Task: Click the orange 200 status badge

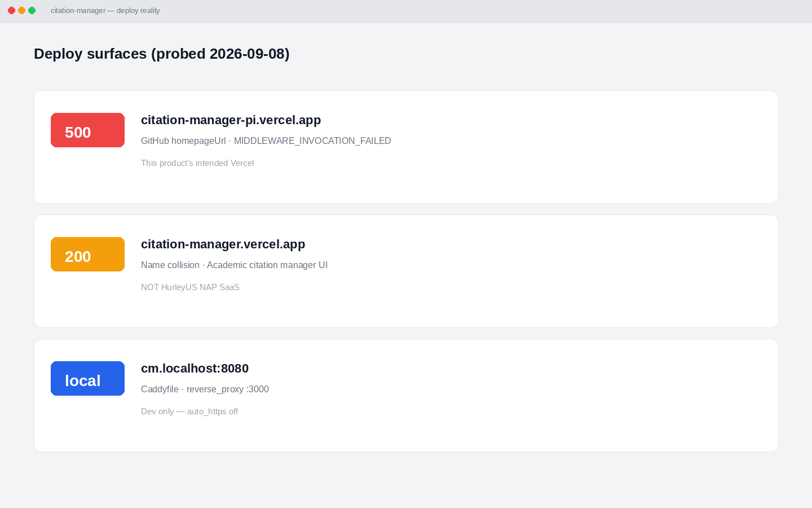Action: pyautogui.click(x=87, y=254)
